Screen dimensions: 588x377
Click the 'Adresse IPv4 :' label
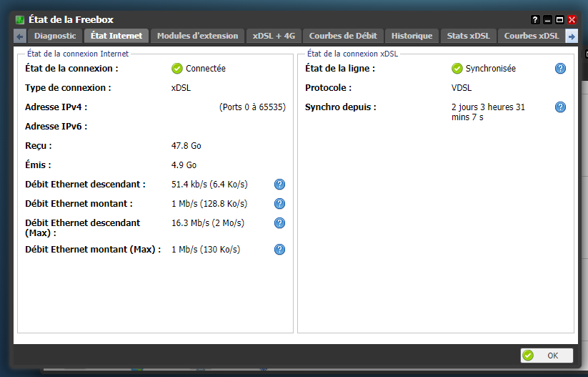click(56, 107)
